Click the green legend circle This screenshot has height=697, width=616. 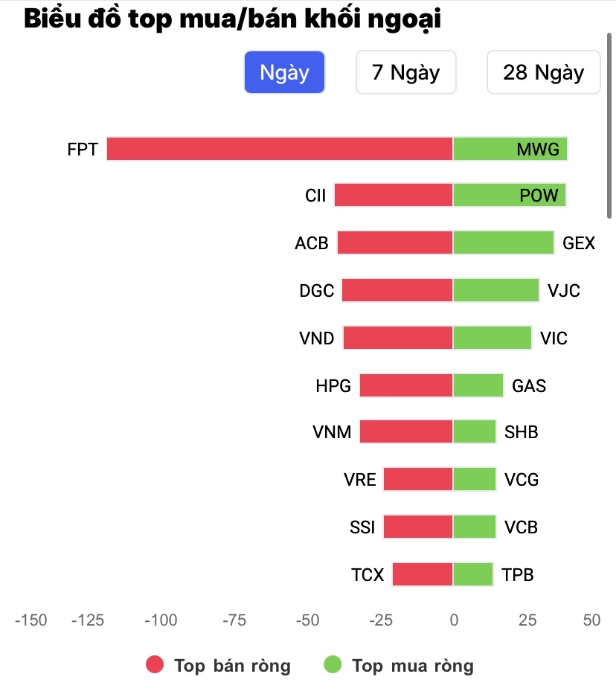pyautogui.click(x=333, y=665)
